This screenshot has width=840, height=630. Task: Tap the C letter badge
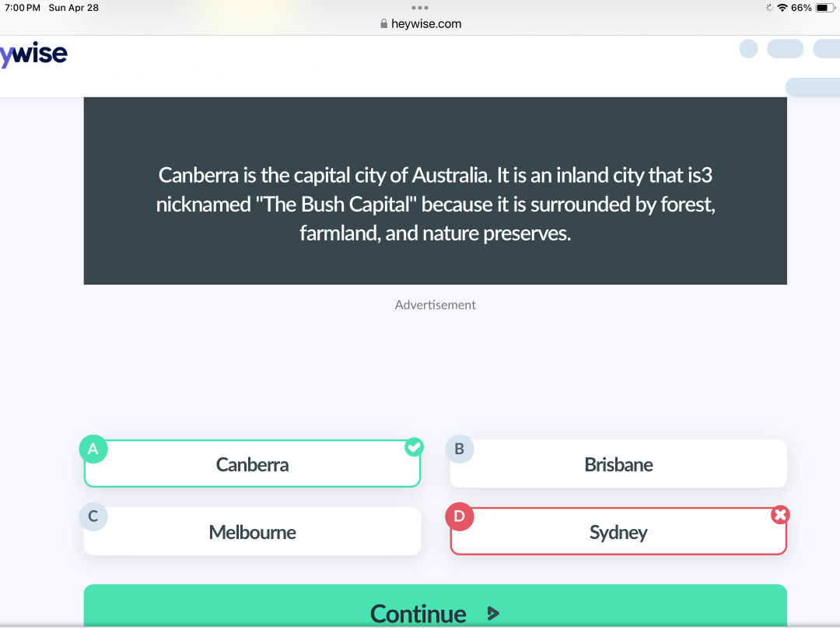pos(93,516)
